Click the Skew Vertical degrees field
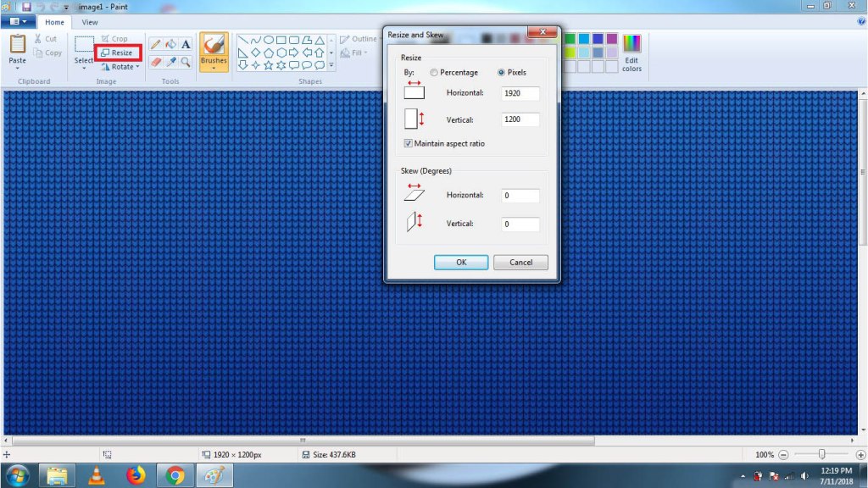The image size is (868, 488). 520,224
